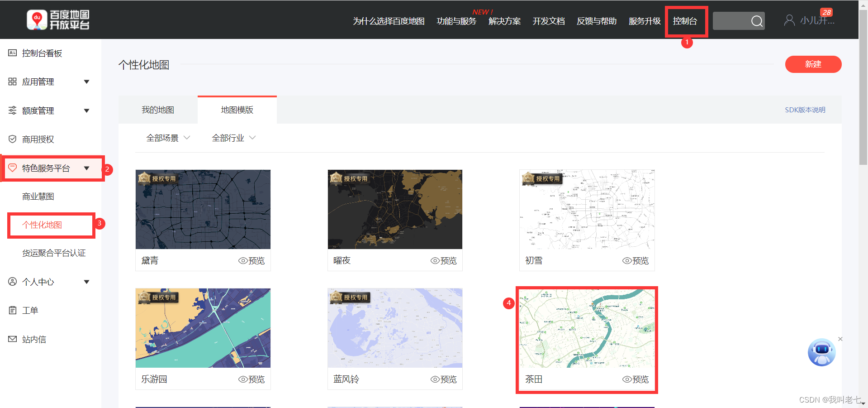Open the SDK版本说明 link
Image resolution: width=868 pixels, height=408 pixels.
(805, 110)
